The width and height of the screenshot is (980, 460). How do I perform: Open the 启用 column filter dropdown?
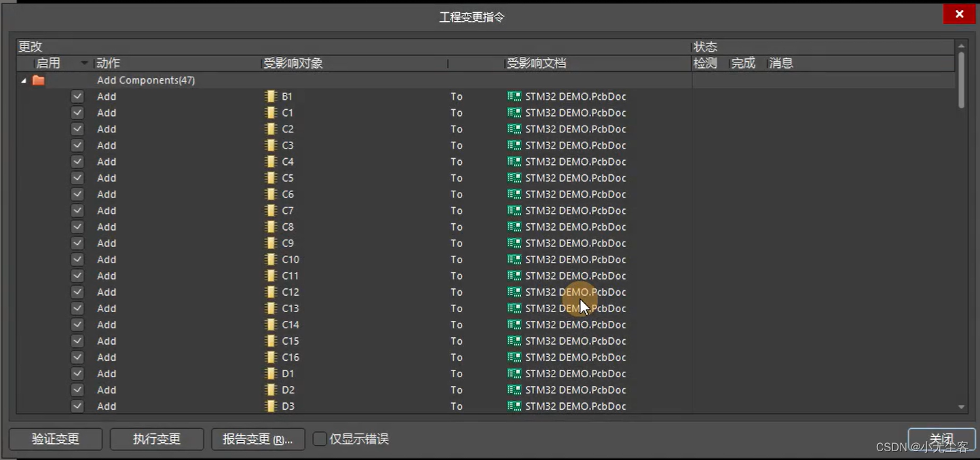click(83, 62)
